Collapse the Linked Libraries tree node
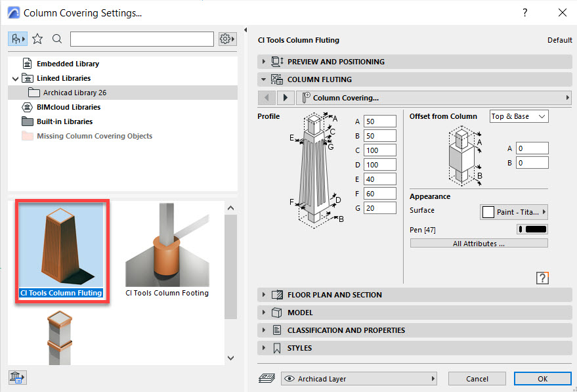 (x=15, y=78)
